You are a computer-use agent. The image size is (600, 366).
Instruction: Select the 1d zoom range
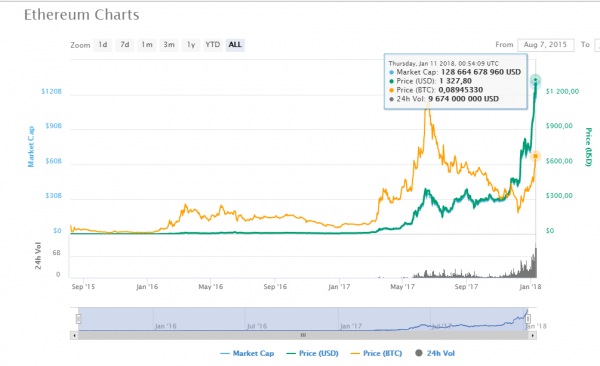click(103, 45)
